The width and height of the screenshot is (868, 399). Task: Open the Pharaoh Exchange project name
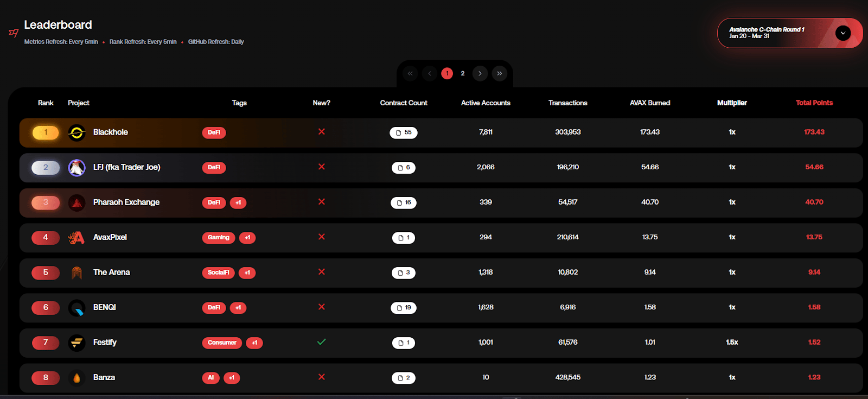point(126,202)
